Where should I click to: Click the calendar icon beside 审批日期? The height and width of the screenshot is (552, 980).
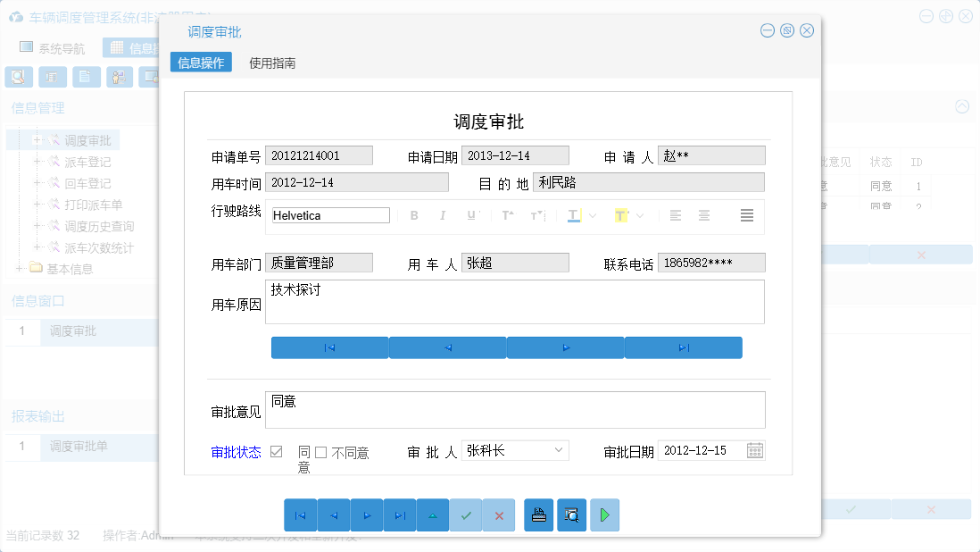point(754,450)
